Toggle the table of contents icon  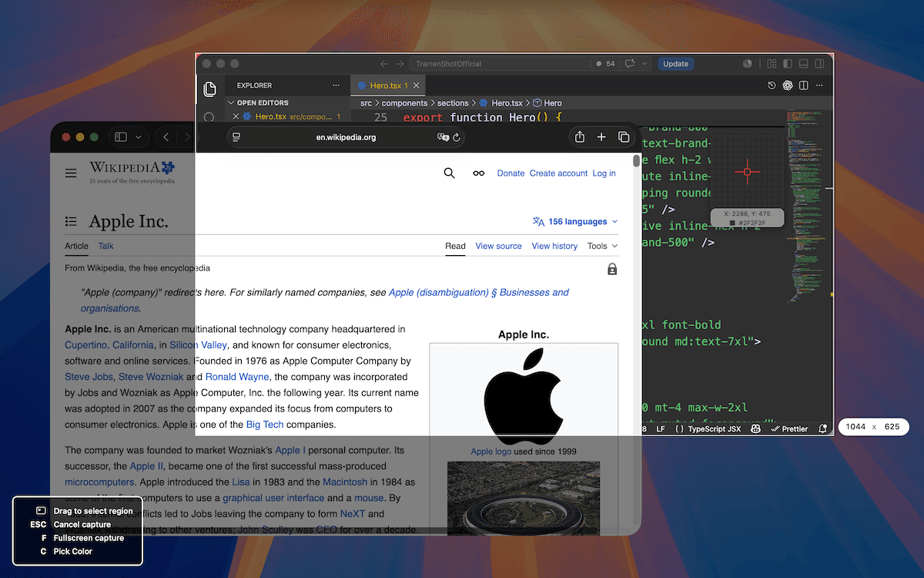tap(71, 221)
